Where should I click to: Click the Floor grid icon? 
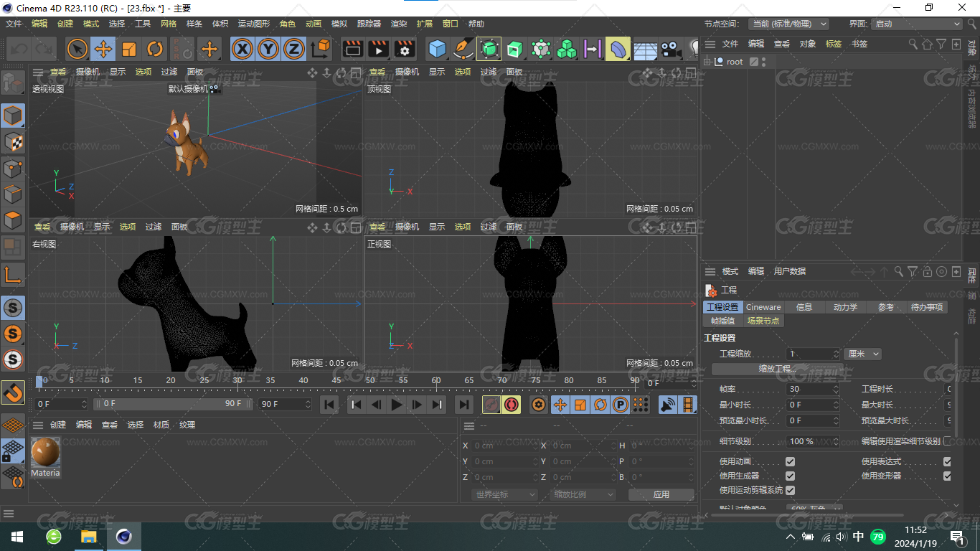[644, 49]
